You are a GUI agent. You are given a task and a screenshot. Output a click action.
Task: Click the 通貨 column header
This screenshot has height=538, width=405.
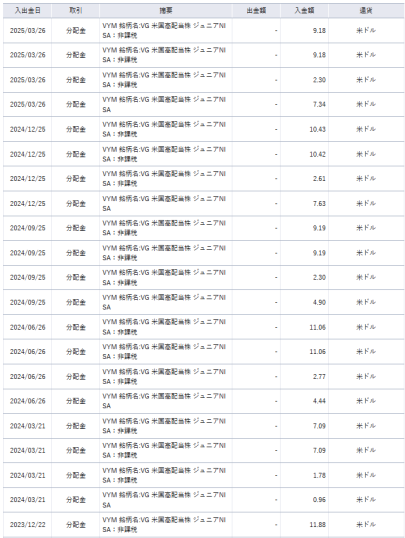pyautogui.click(x=366, y=11)
